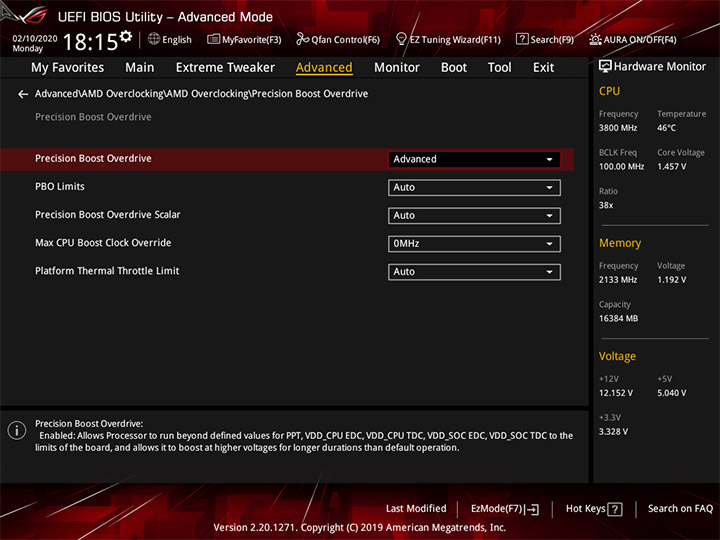Open the Monitor tab
The width and height of the screenshot is (720, 540).
click(397, 68)
